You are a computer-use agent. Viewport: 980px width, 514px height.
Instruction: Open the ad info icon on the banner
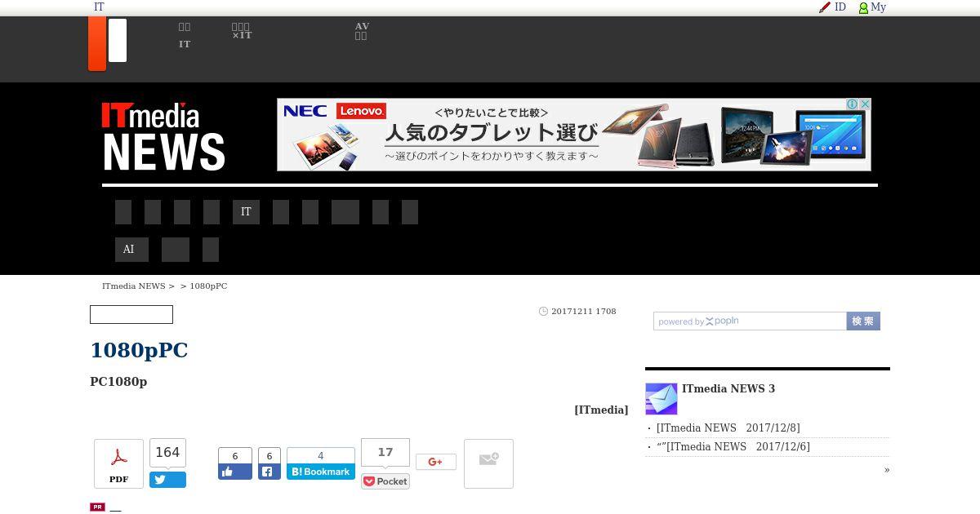point(853,104)
